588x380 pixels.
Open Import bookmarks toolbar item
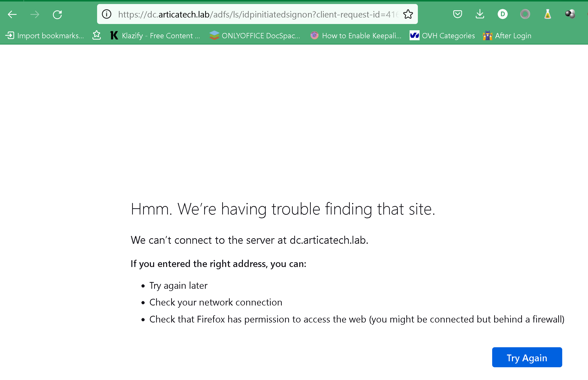(45, 36)
